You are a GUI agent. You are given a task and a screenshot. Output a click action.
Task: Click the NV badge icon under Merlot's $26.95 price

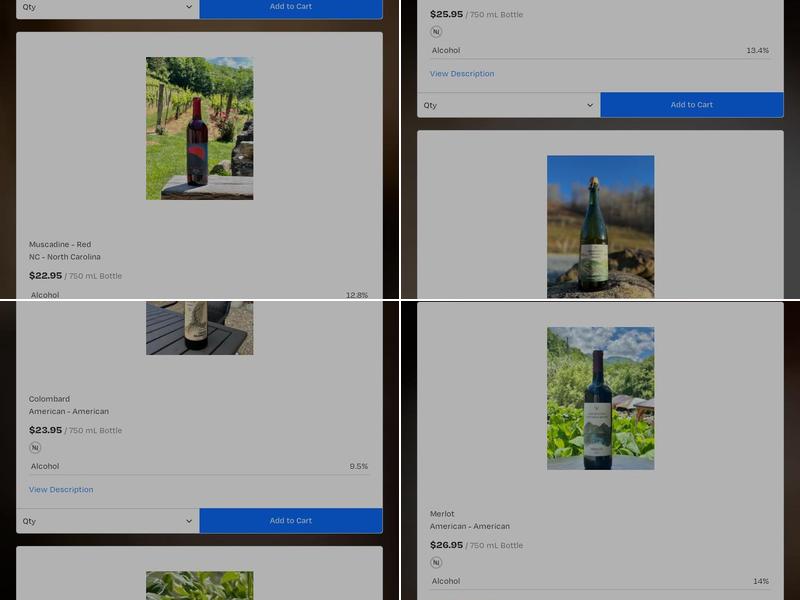tap(436, 563)
